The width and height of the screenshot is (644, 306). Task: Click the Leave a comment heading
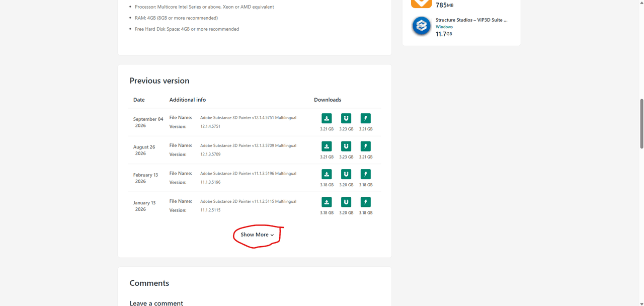[156, 303]
